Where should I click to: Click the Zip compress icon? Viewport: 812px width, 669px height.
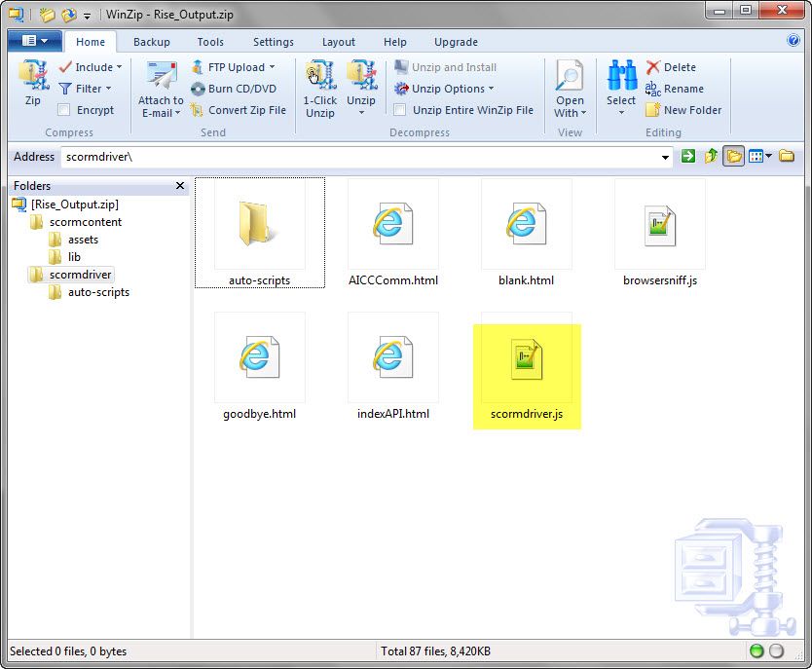(33, 78)
